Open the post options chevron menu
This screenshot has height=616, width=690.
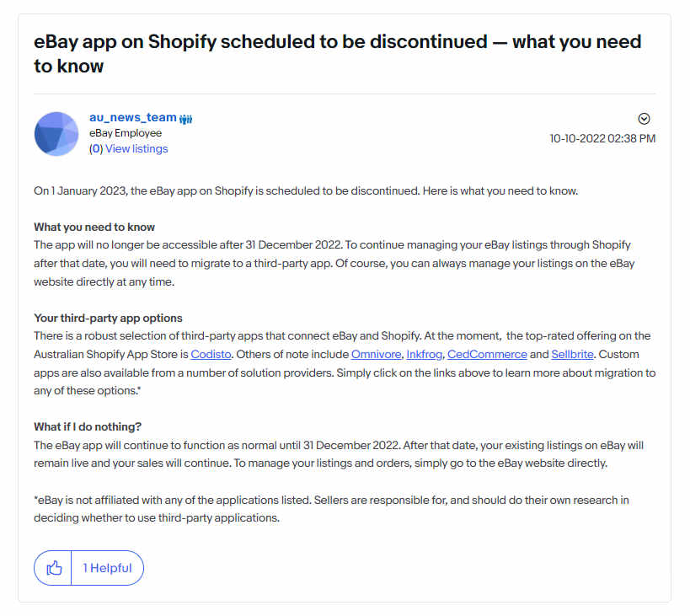644,118
